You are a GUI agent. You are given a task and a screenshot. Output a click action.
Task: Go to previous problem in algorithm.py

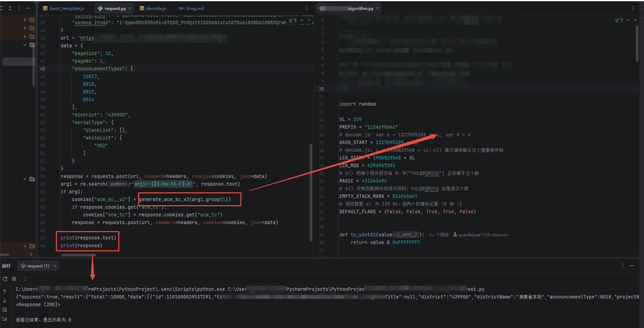[628, 20]
